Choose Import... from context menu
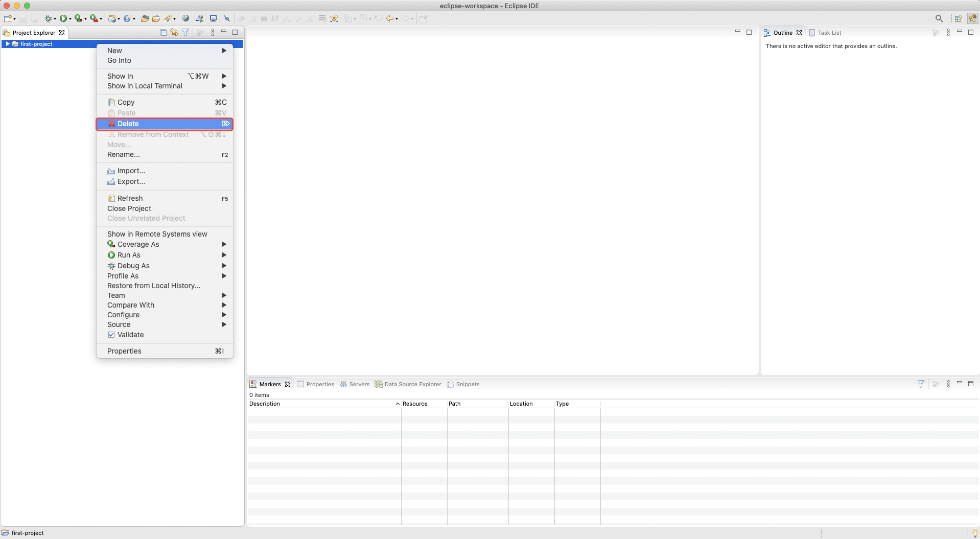This screenshot has height=539, width=980. tap(165, 171)
